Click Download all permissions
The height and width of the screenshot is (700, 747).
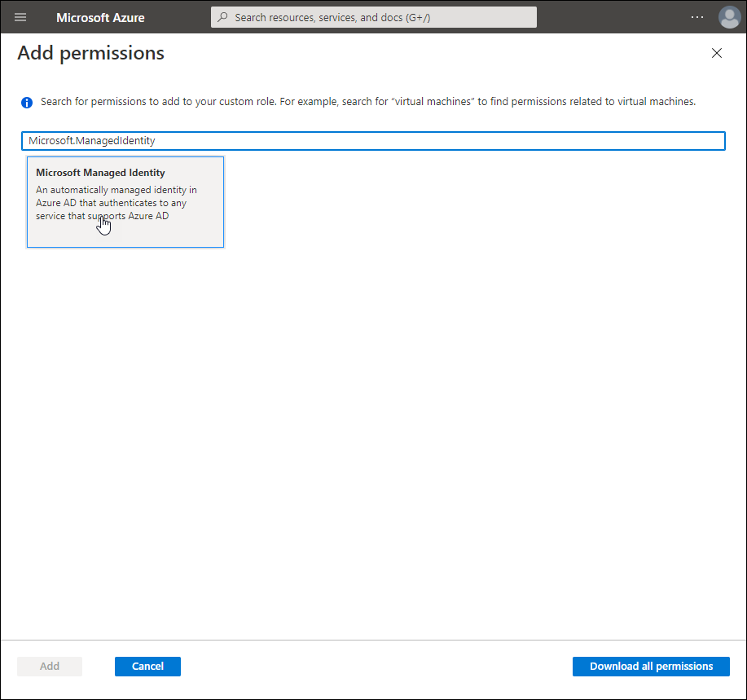coord(651,667)
